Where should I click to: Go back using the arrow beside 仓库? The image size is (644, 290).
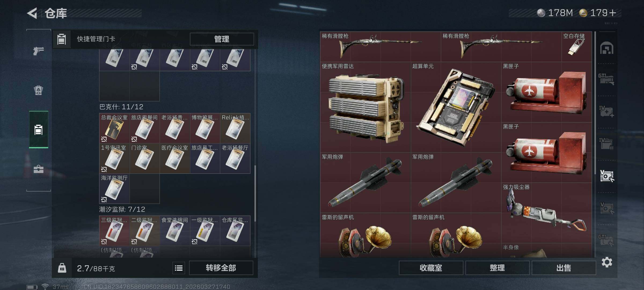(32, 13)
